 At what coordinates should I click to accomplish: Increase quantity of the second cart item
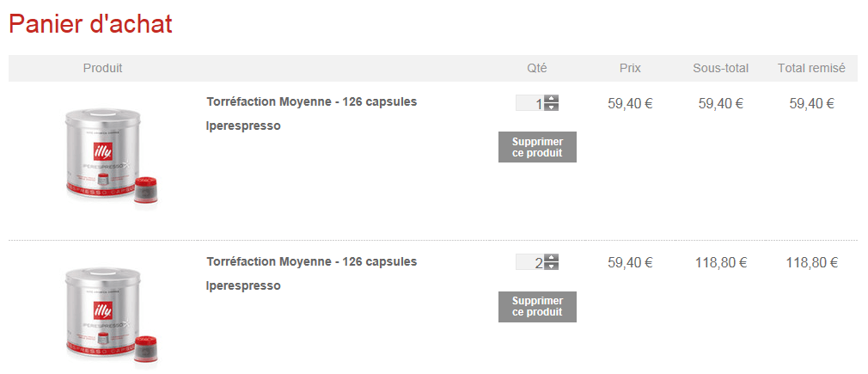click(552, 258)
